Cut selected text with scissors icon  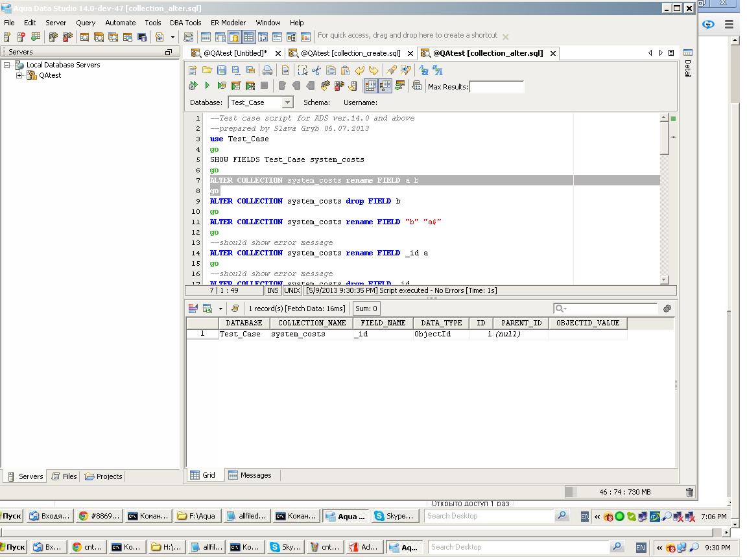(316, 71)
